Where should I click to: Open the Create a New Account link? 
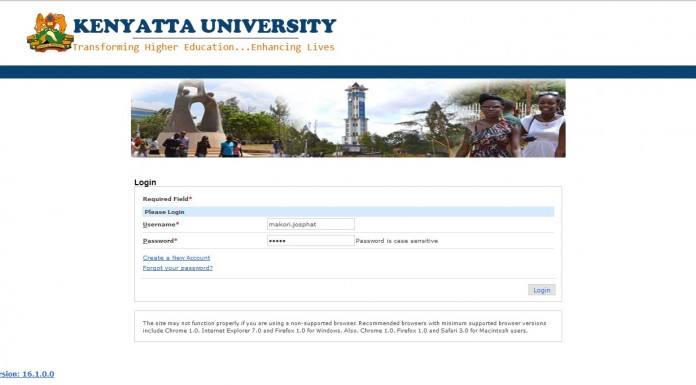click(176, 258)
